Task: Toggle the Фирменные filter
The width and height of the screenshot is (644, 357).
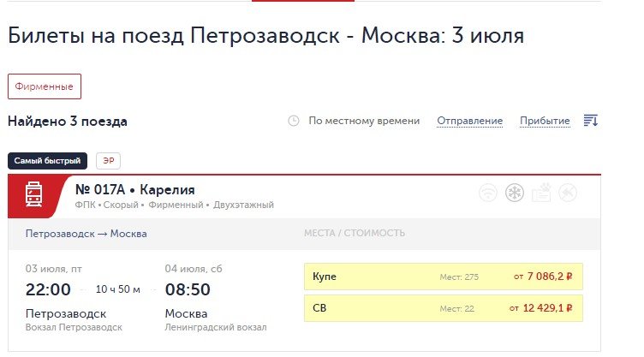Action: pyautogui.click(x=45, y=86)
